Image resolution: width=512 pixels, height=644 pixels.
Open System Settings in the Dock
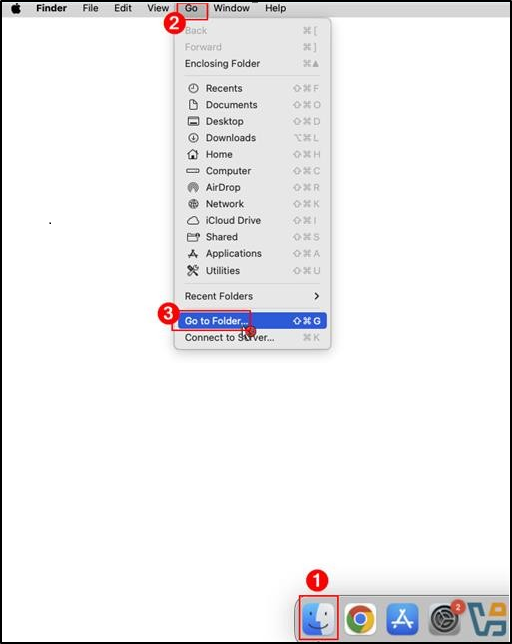[445, 619]
